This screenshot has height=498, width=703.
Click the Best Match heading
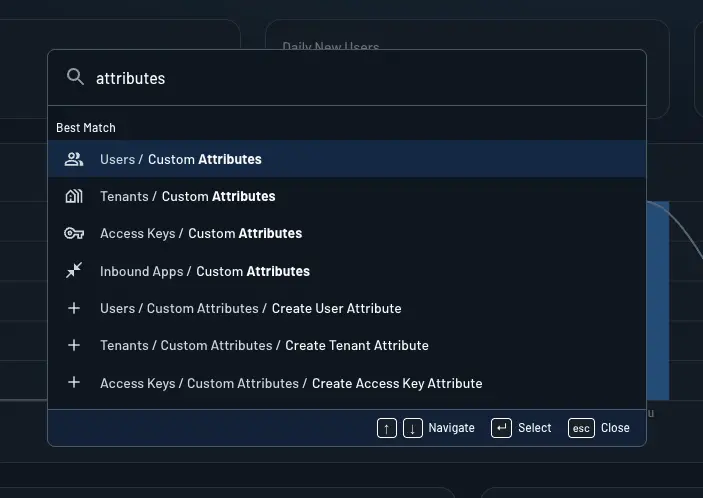point(86,128)
